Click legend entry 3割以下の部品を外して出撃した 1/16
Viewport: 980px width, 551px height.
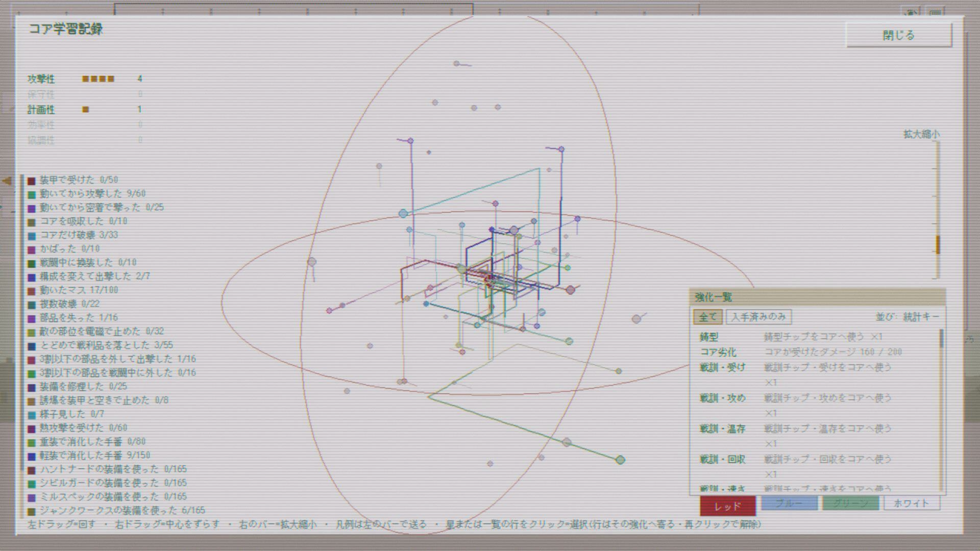point(112,359)
